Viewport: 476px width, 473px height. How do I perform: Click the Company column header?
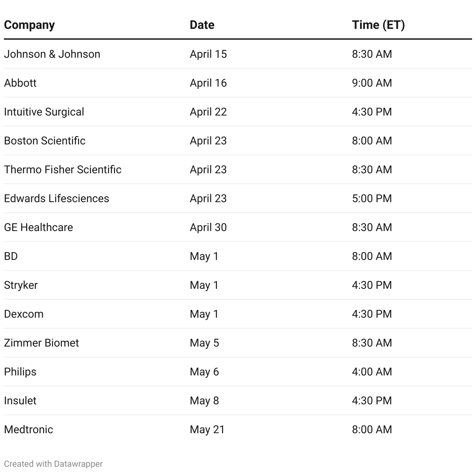pos(29,25)
